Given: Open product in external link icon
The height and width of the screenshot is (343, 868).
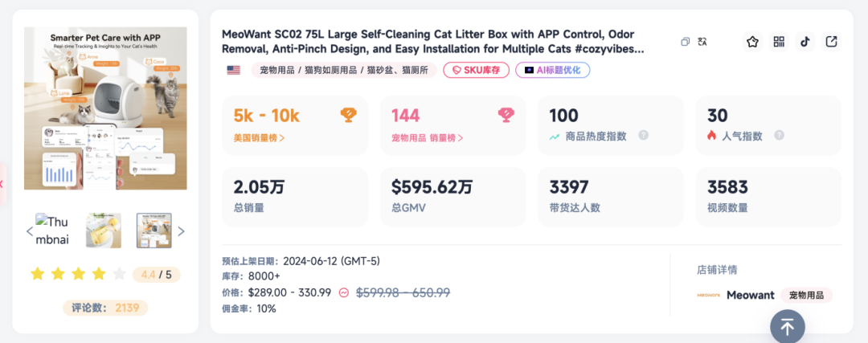Looking at the screenshot, I should [832, 42].
